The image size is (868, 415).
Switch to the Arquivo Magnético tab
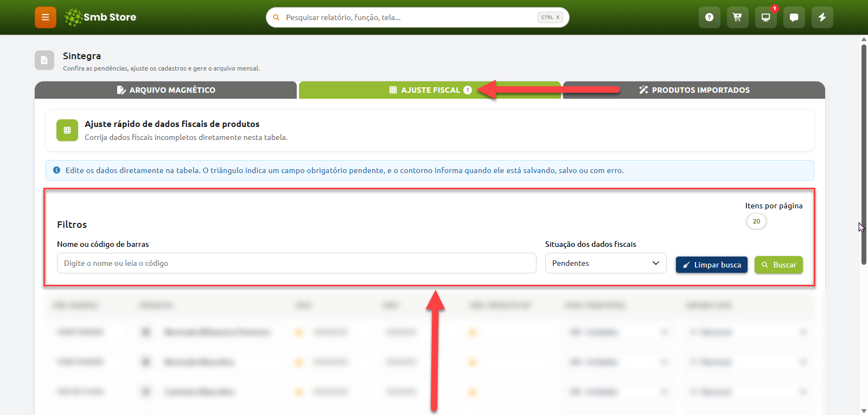(x=166, y=90)
